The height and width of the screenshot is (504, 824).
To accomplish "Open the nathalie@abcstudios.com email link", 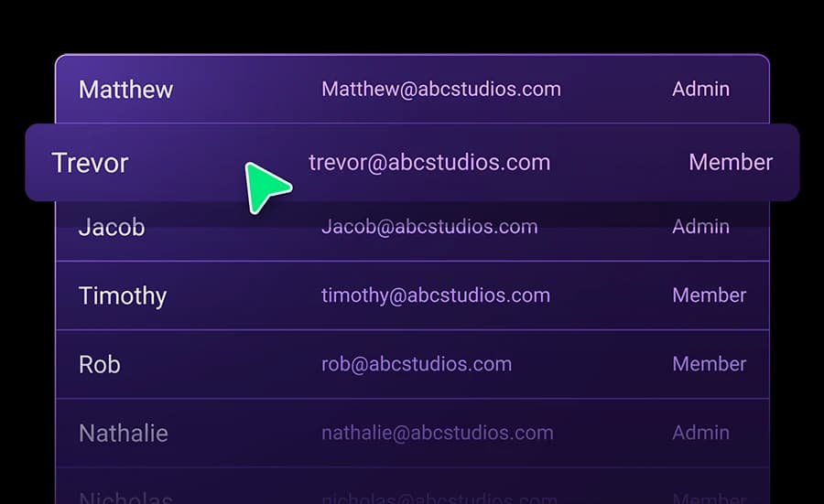I will click(x=438, y=434).
